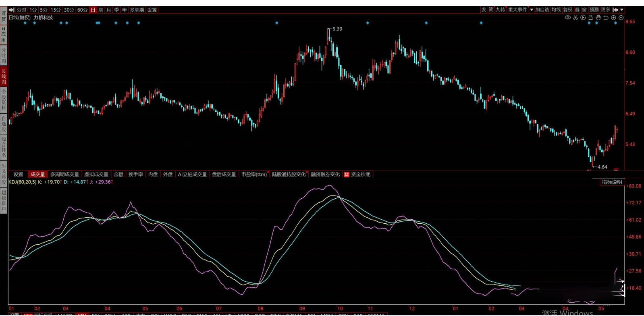Expand the 更多 options menu
Viewport: 644px width, 316px height.
pyautogui.click(x=606, y=10)
